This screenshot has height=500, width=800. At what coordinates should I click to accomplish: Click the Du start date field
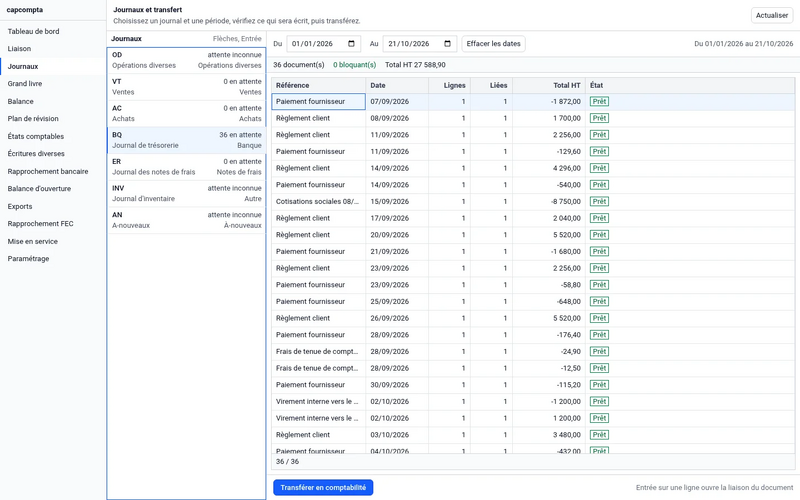(x=323, y=44)
